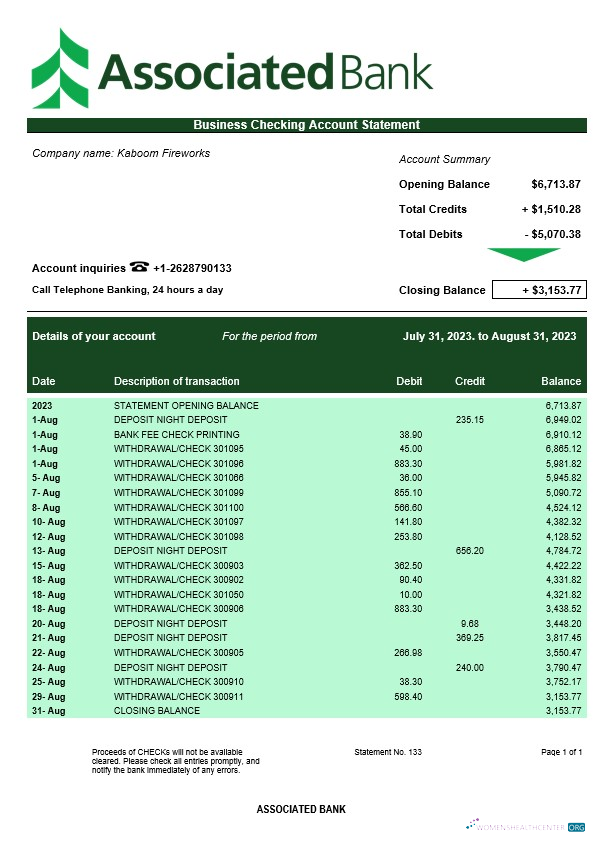Click the Associated Bank green tree logo
This screenshot has width=595, height=842.
coord(60,68)
